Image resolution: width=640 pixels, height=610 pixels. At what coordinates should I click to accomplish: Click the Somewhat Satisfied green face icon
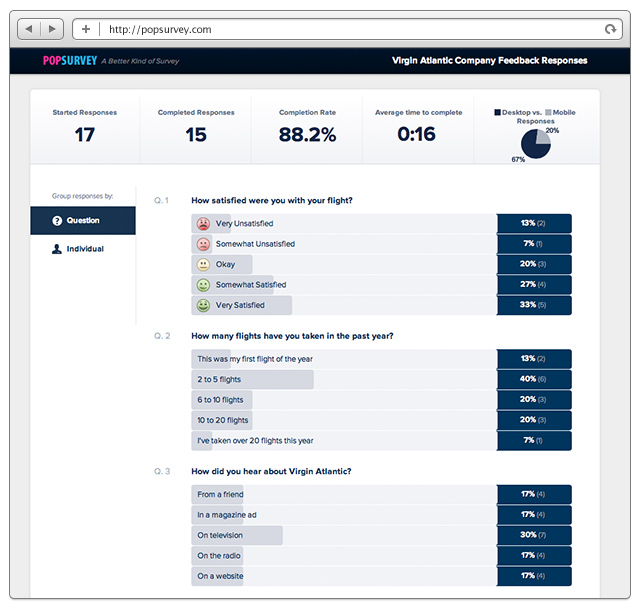[x=203, y=285]
